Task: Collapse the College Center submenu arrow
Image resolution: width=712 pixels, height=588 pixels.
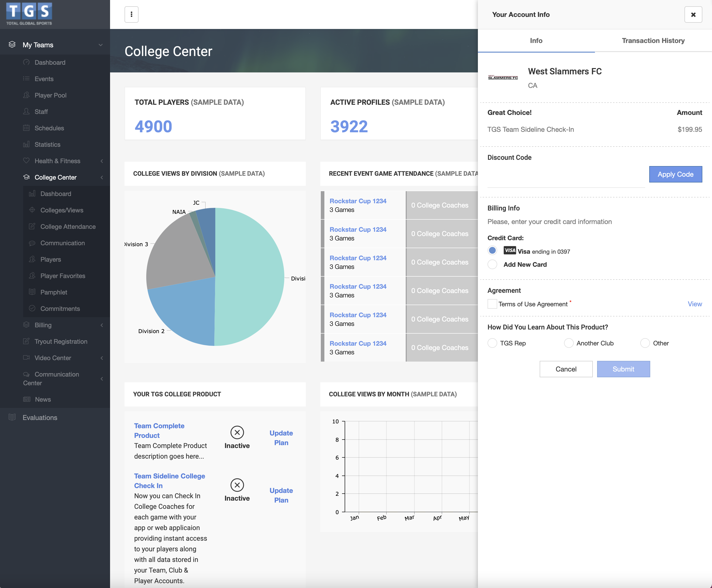Action: 102,177
